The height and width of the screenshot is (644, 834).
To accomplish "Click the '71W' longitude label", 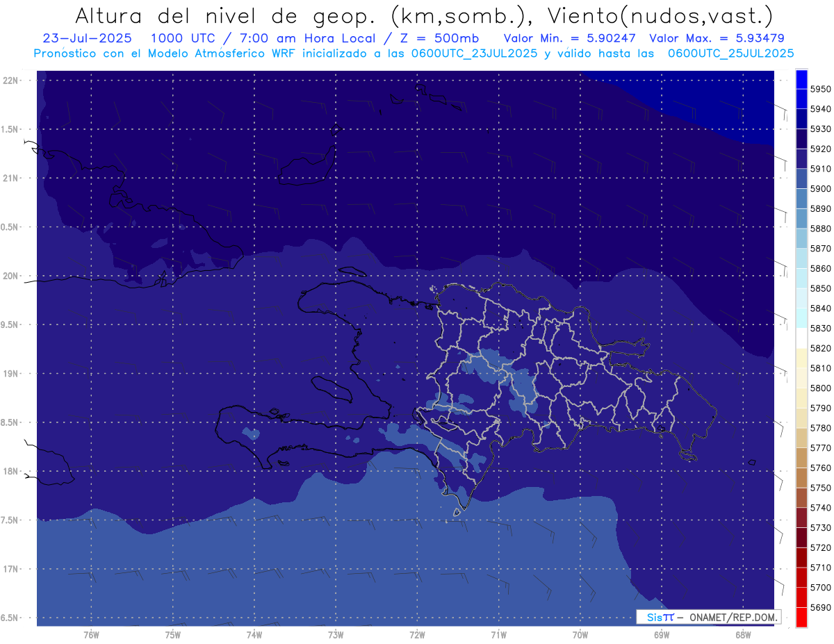I will coord(498,634).
